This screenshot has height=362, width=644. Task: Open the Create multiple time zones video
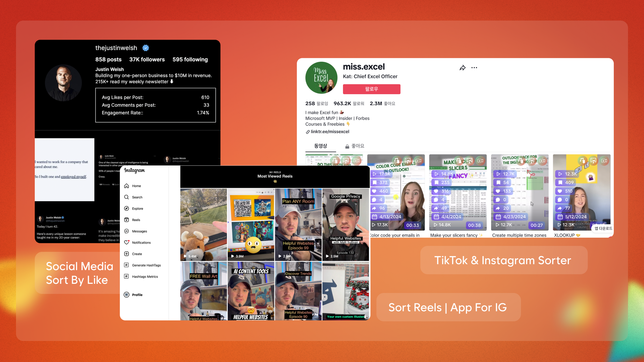520,192
